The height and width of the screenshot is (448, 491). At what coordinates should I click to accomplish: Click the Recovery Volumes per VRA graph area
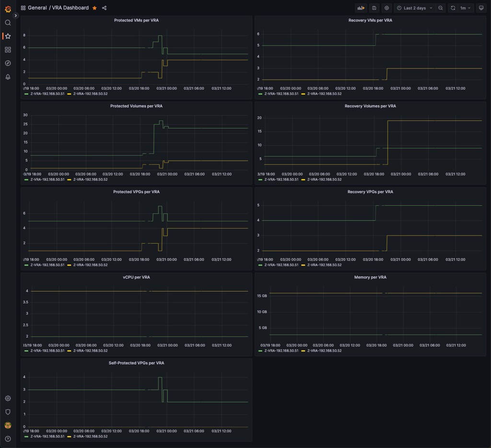point(373,142)
